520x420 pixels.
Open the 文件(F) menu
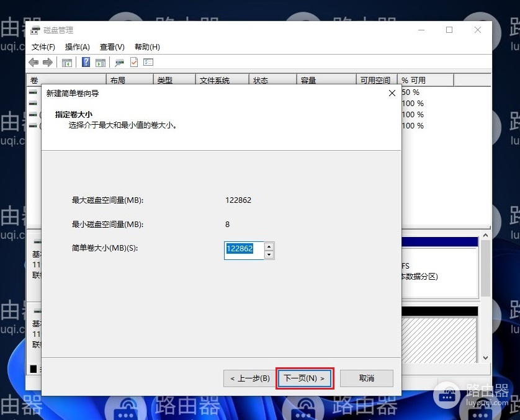[x=43, y=47]
